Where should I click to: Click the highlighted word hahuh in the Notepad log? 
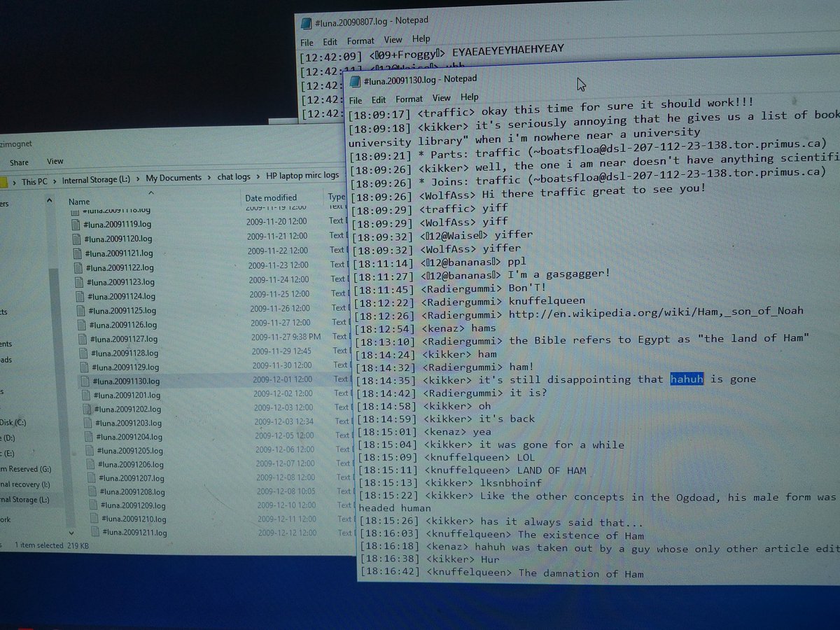687,379
